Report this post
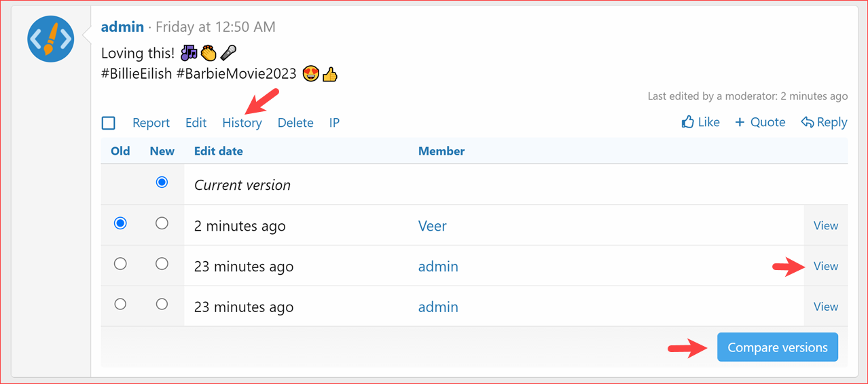 click(151, 123)
